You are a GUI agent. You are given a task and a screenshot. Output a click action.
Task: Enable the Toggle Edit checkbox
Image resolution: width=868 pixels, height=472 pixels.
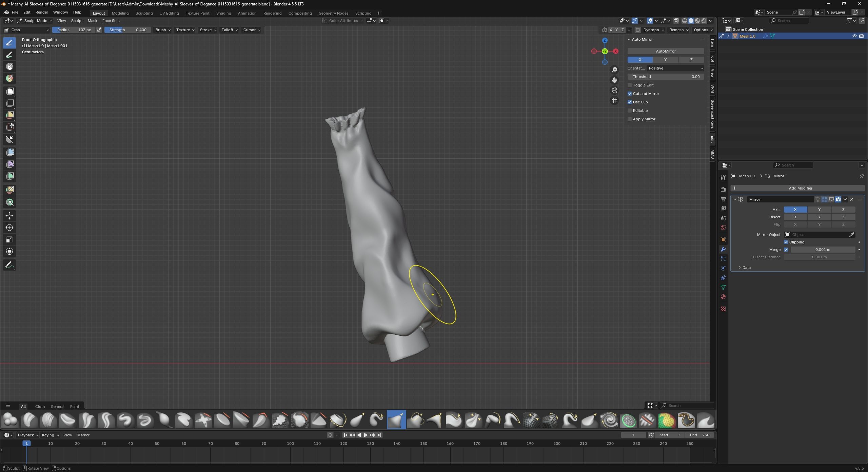click(630, 85)
